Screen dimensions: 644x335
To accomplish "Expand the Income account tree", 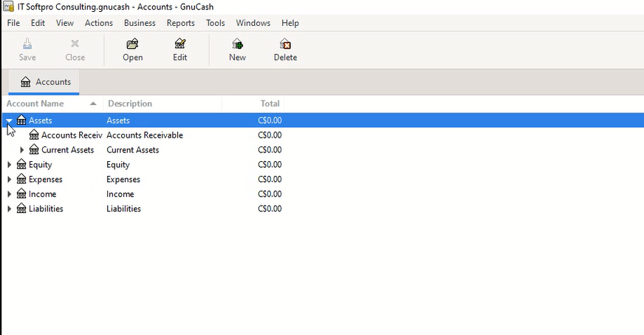I will coord(9,194).
